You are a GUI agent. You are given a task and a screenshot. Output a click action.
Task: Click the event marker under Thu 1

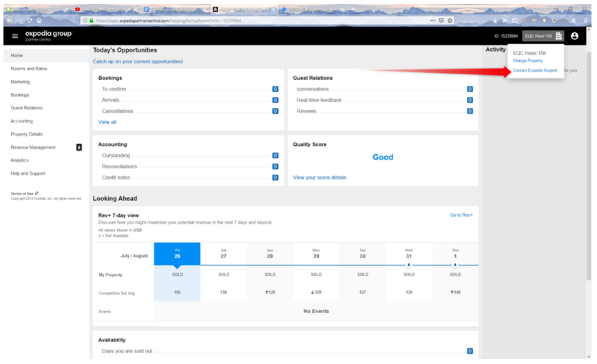point(455,265)
